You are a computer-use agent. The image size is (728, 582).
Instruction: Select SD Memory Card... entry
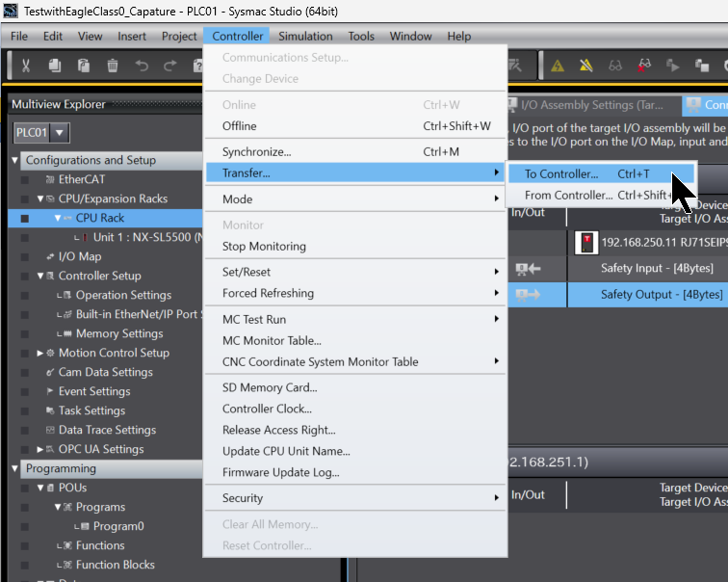(355, 387)
